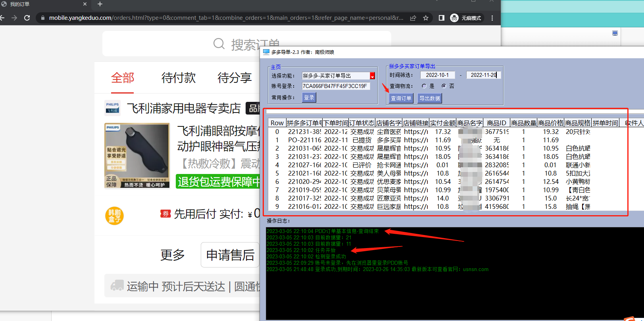This screenshot has width=644, height=321.
Task: Click store name 尘音医药 in row 0
Action: tap(389, 132)
